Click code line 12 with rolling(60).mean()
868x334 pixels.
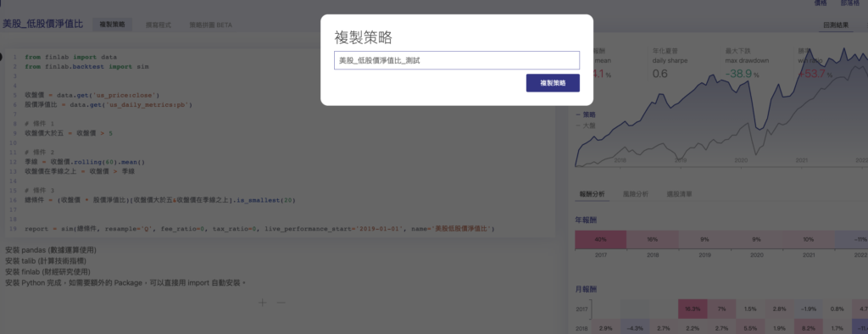point(85,162)
